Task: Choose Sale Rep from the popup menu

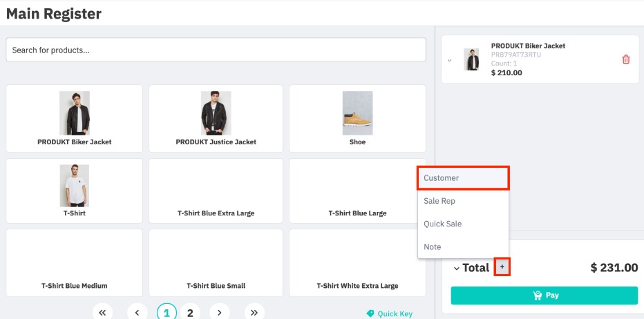Action: (x=463, y=201)
